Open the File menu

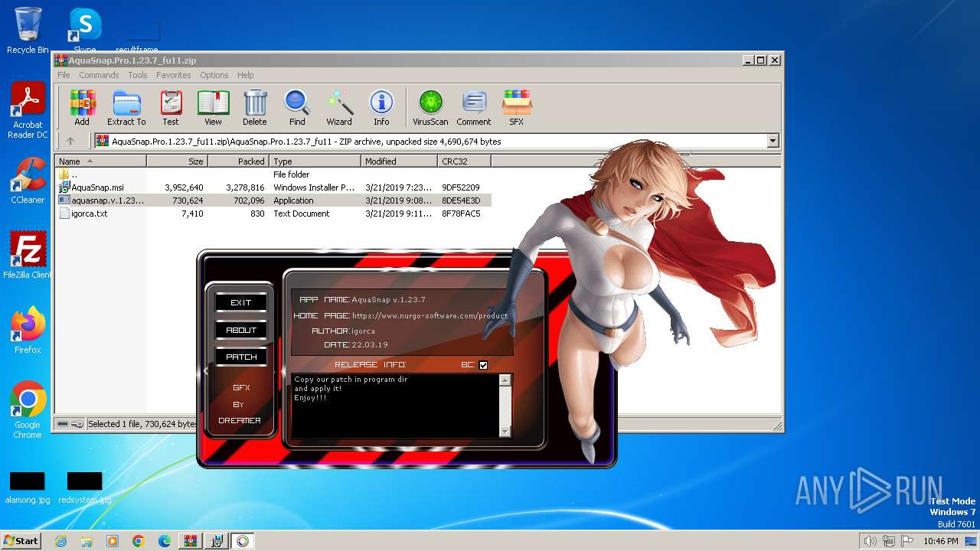[64, 75]
